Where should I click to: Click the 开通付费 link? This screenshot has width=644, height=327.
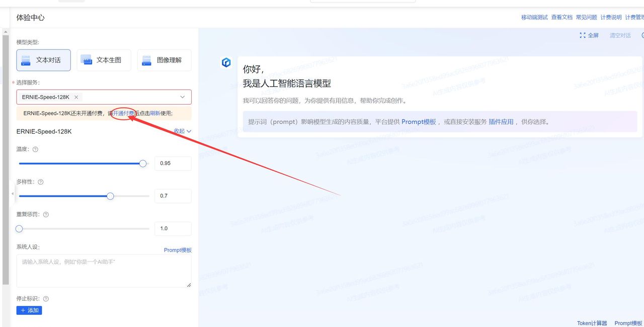click(x=123, y=113)
